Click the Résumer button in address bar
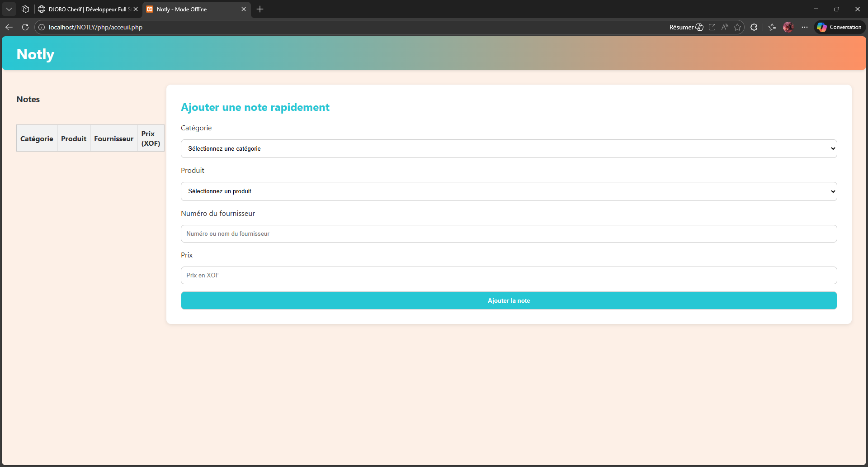 click(x=686, y=27)
